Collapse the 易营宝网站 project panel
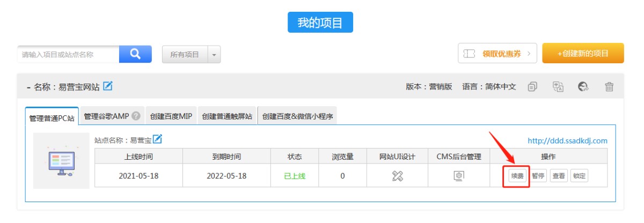The width and height of the screenshot is (644, 223). [28, 86]
